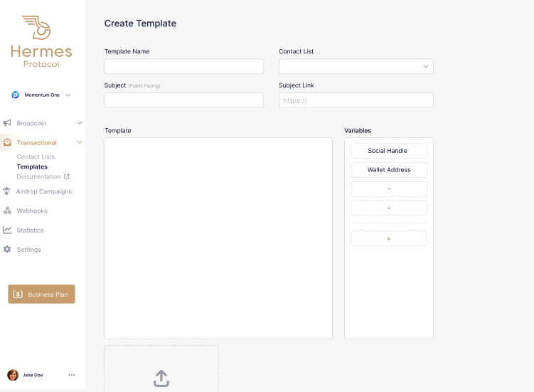Click the Statistics chart icon
The height and width of the screenshot is (392, 534).
click(7, 230)
